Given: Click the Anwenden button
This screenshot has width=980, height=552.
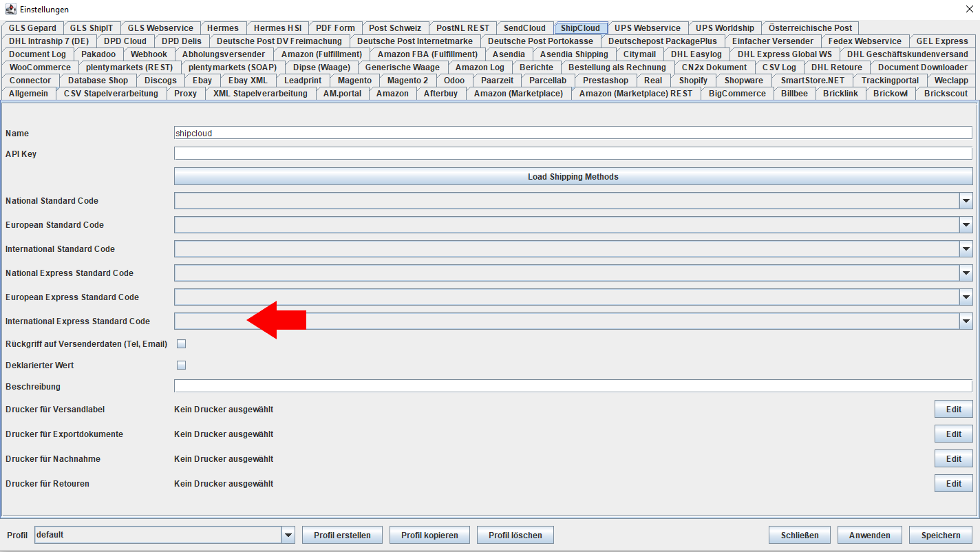Looking at the screenshot, I should coord(870,535).
